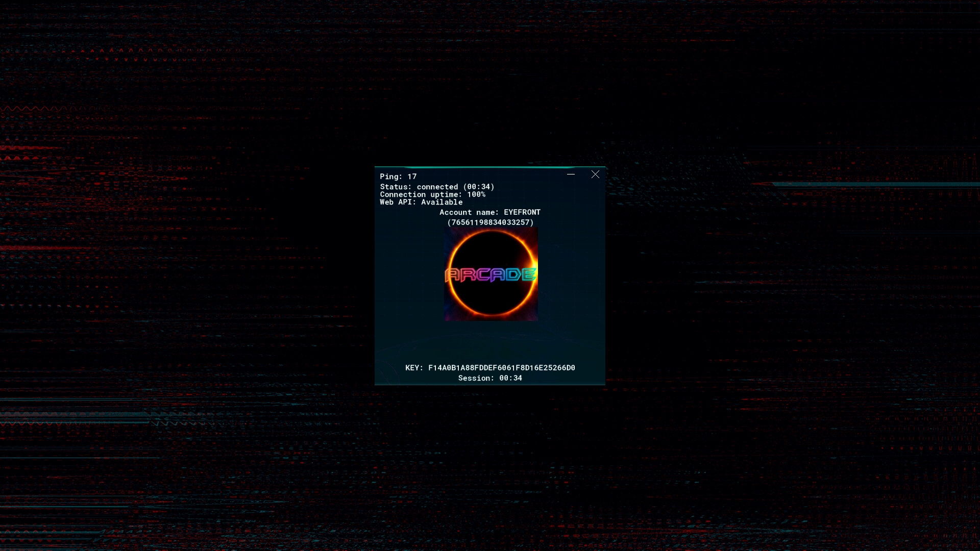Screen dimensions: 980x551
Task: Click the Web API: Available indicator
Action: click(421, 202)
